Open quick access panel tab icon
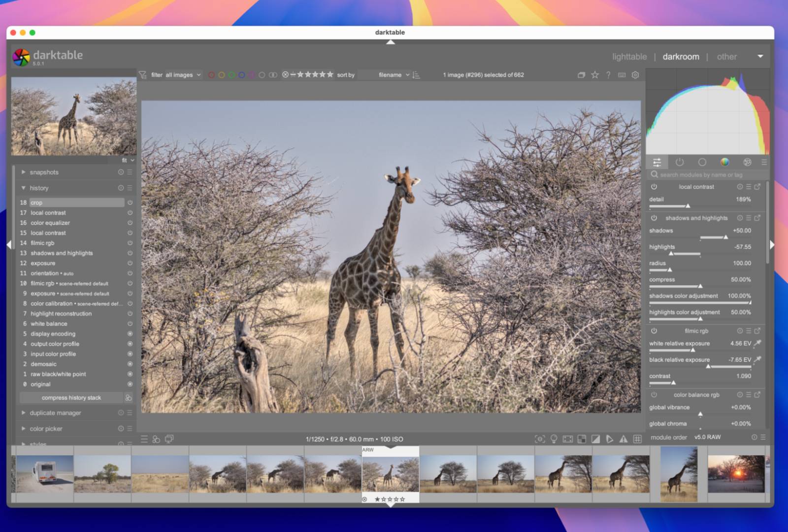 [657, 162]
